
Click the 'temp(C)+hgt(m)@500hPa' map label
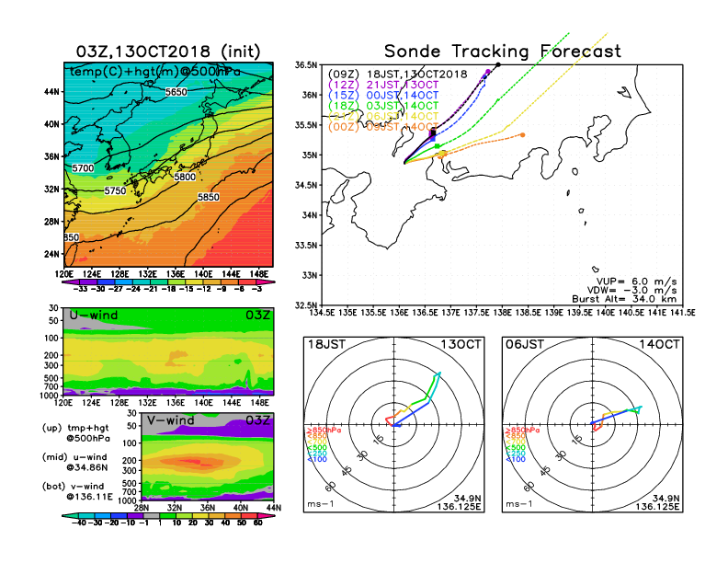point(155,72)
